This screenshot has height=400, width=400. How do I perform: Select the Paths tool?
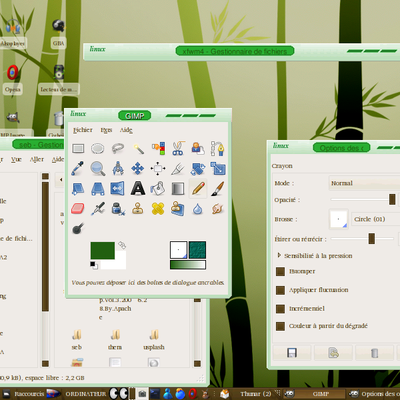[x=217, y=148]
